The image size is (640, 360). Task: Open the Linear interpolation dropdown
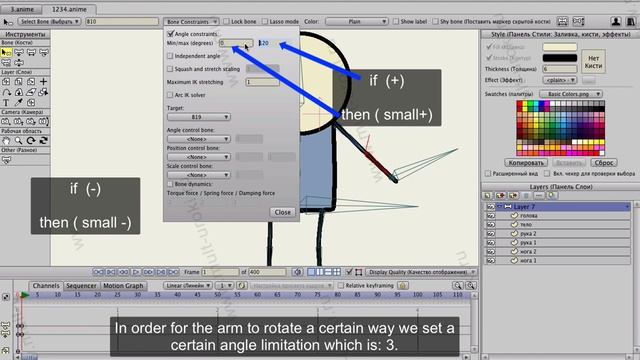[x=188, y=286]
